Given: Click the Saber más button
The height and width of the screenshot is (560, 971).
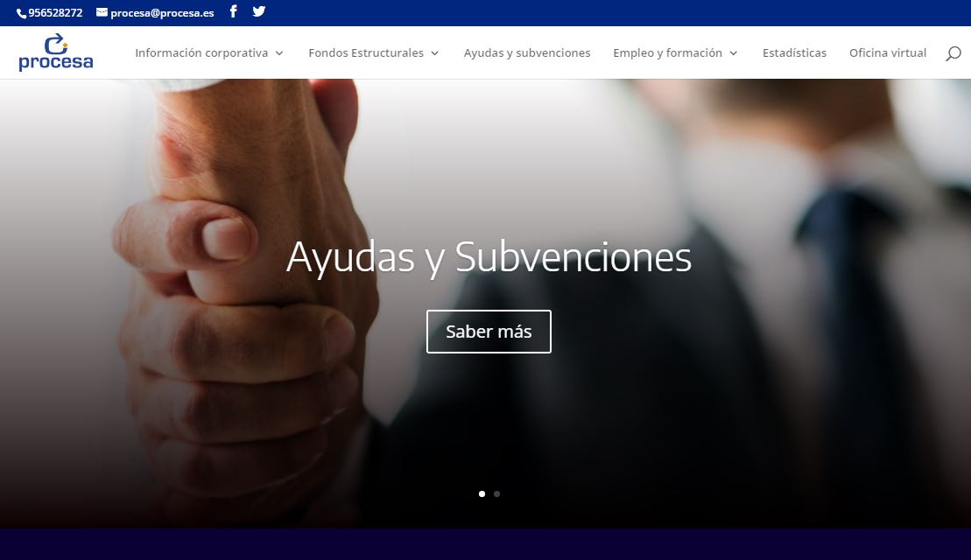Looking at the screenshot, I should (489, 332).
